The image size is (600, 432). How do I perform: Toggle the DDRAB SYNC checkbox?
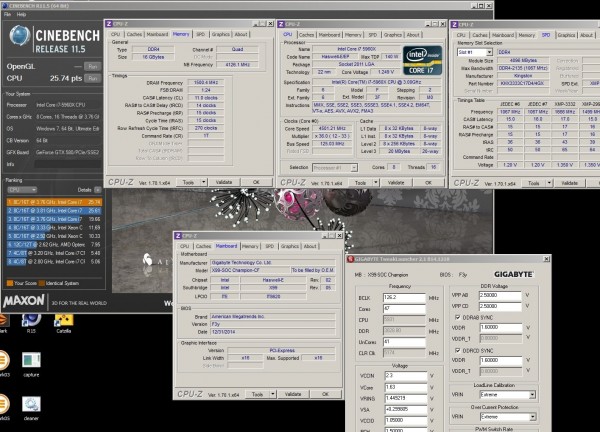coord(458,317)
